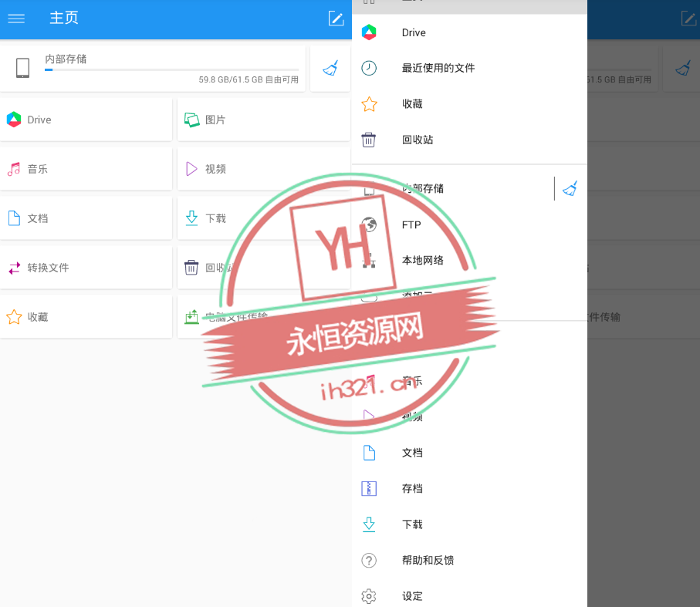Screen dimensions: 700x607
Task: Click the edit pencil icon in home header
Action: coord(336,19)
